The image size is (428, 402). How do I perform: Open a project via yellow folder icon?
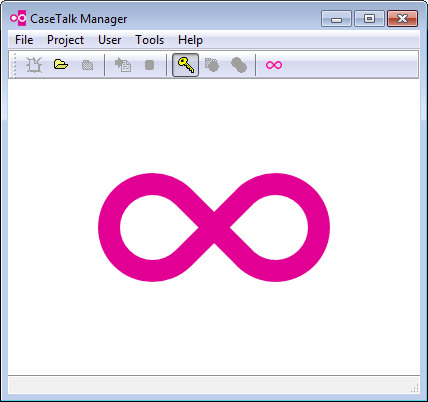coord(61,64)
